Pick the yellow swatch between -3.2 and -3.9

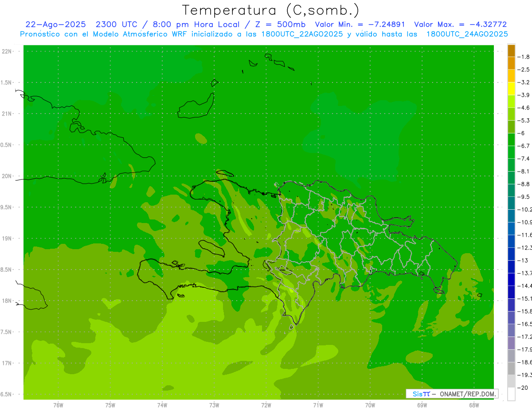coord(511,89)
